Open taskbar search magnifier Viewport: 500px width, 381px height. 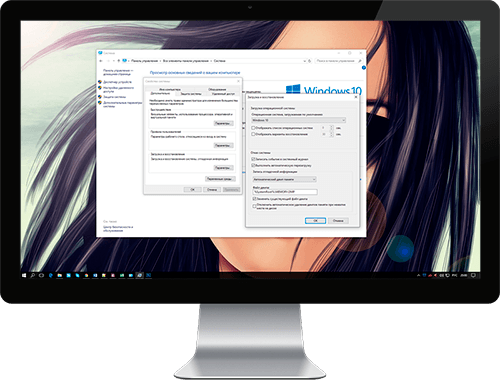click(x=33, y=276)
